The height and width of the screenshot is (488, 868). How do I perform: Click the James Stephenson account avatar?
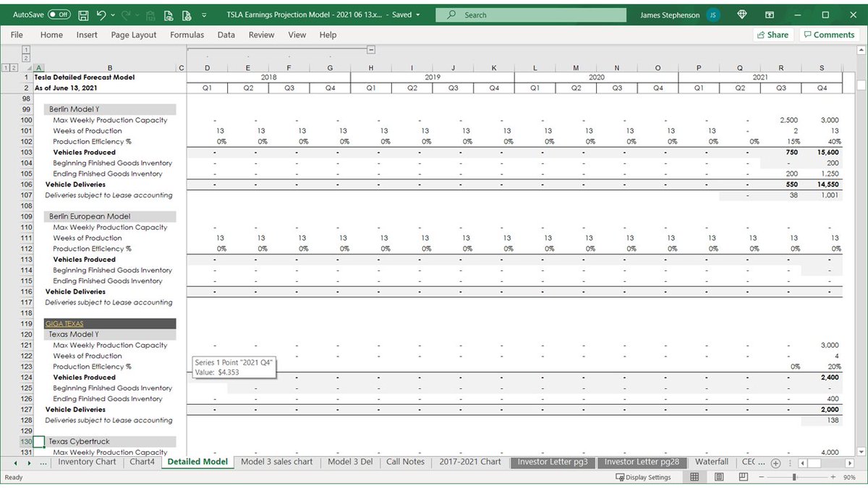point(713,14)
